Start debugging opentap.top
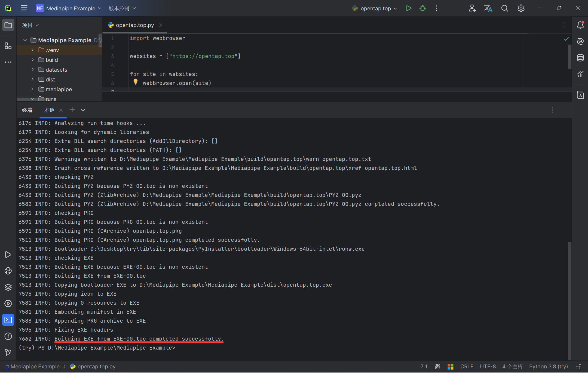This screenshot has width=588, height=373. 422,8
